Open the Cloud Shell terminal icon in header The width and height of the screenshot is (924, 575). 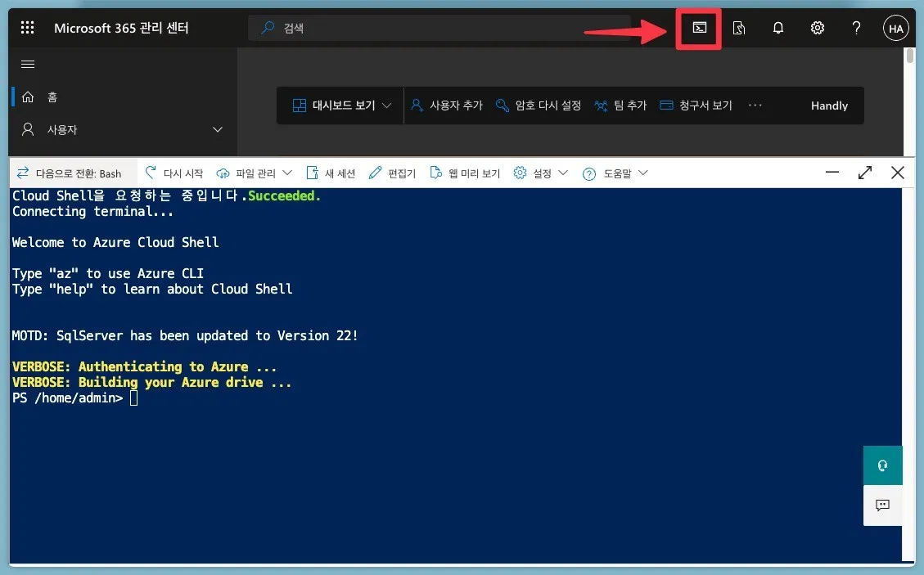point(699,28)
